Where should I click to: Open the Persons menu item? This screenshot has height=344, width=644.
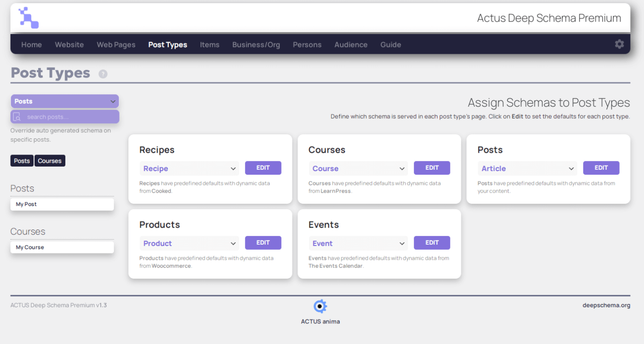tap(307, 45)
